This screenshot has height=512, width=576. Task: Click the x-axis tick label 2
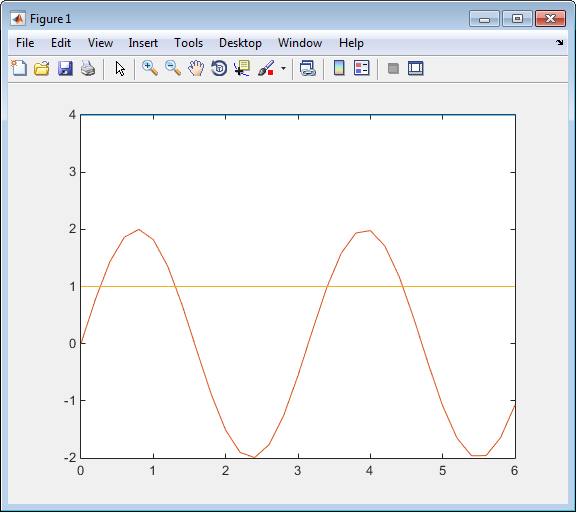click(226, 470)
